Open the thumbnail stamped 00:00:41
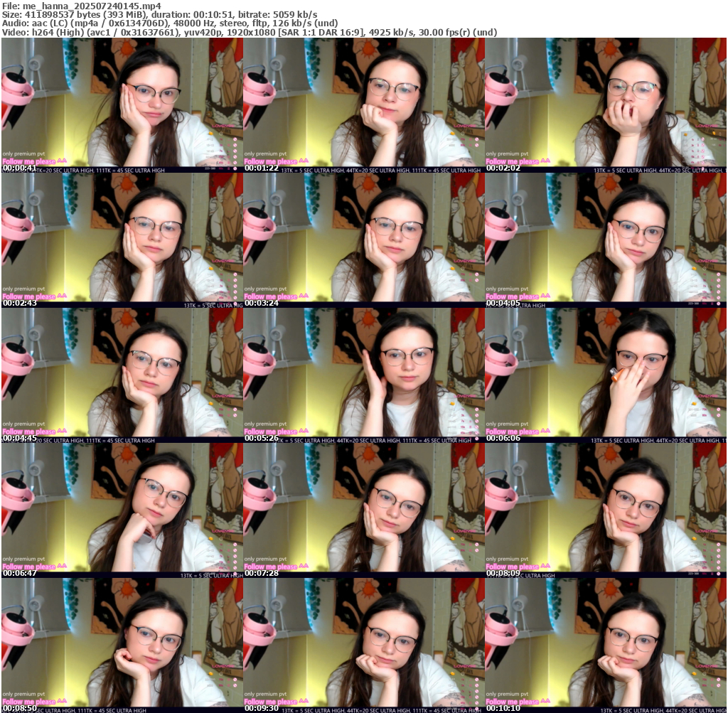 click(x=122, y=105)
